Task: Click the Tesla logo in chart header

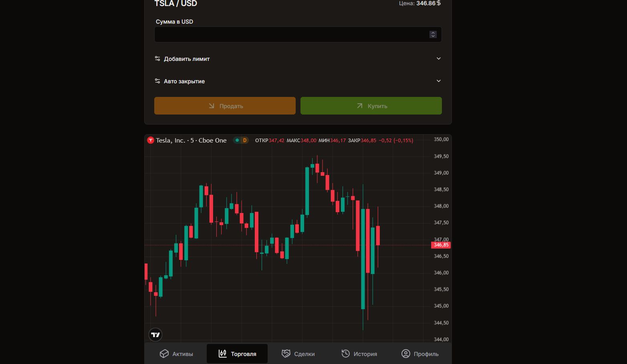Action: click(151, 140)
